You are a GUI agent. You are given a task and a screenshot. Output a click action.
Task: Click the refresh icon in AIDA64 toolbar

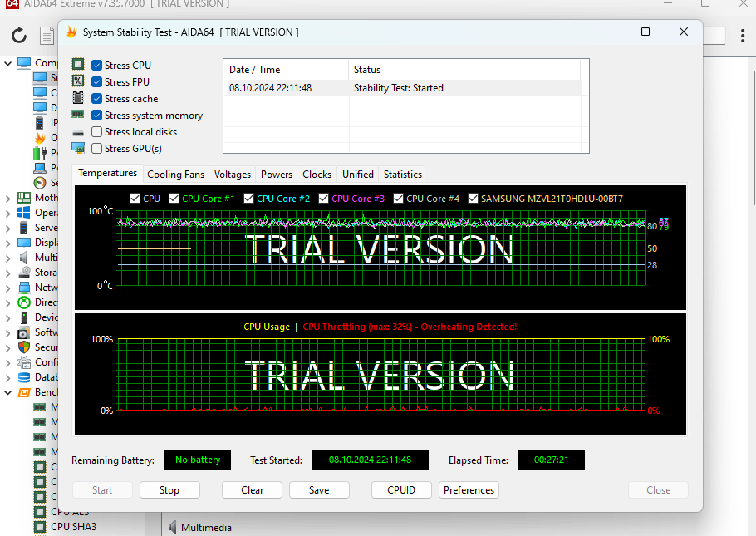pyautogui.click(x=19, y=35)
